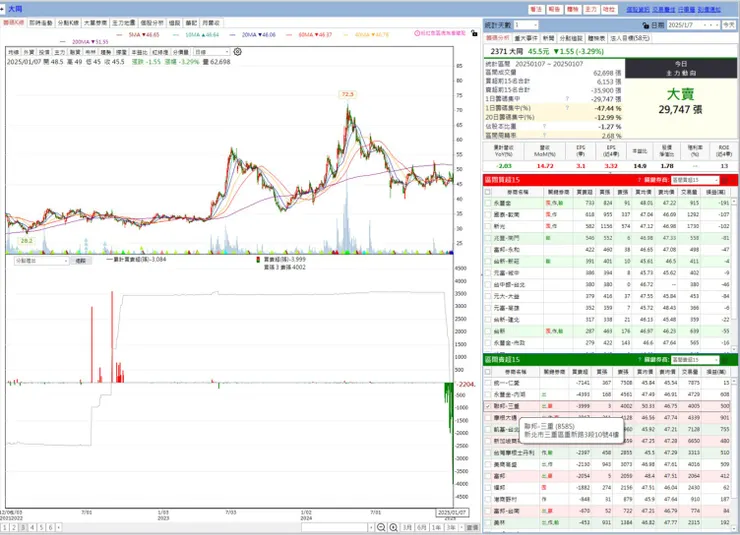Open the 分點進出 dropdown below the chart
Viewport: 740px width, 535px height.
[x=42, y=261]
